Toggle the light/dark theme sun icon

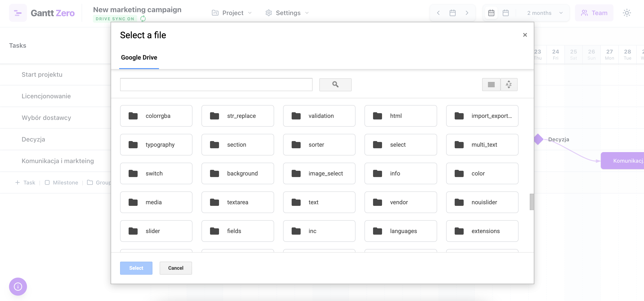[627, 13]
